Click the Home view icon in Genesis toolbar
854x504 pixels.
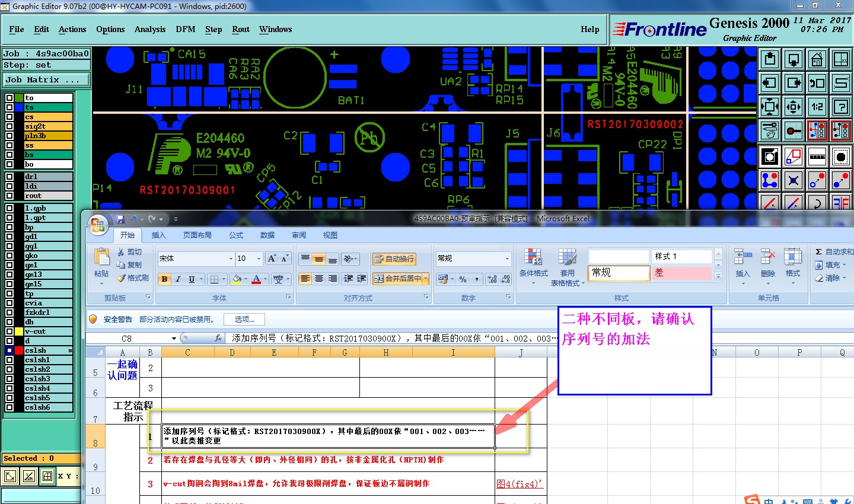click(817, 59)
